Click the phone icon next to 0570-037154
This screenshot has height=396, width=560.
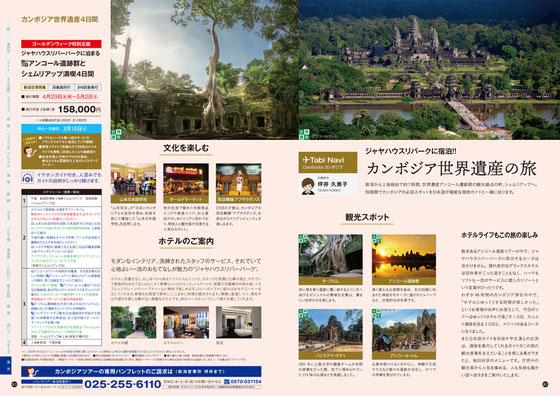tap(227, 381)
